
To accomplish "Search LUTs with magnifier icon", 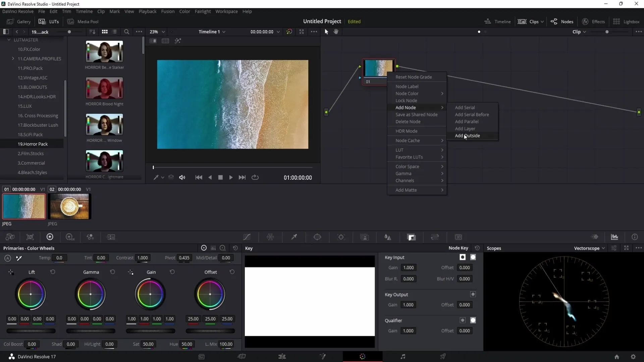I will tap(126, 32).
